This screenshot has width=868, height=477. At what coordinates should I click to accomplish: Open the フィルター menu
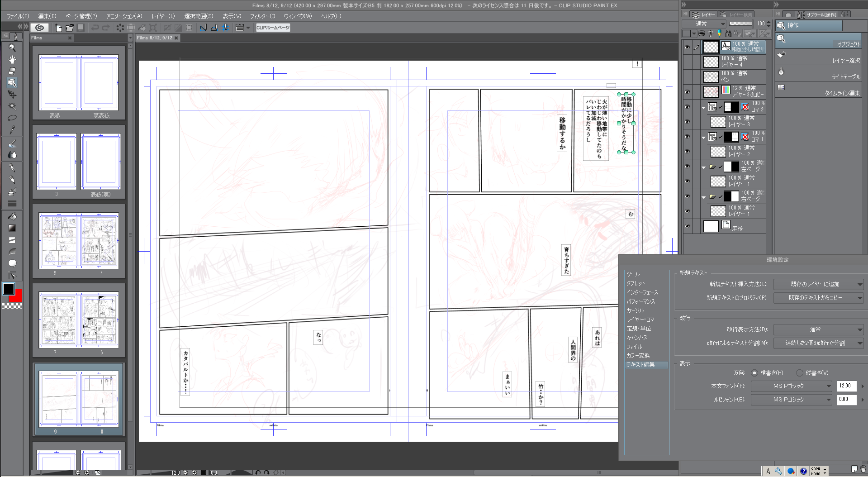tap(262, 16)
